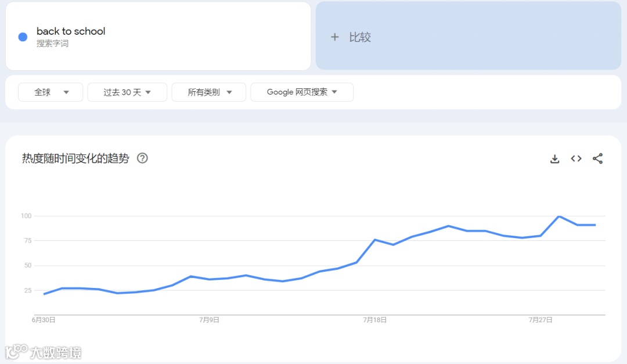
Task: Click the 6月30日 start point of the line
Action: [x=44, y=294]
